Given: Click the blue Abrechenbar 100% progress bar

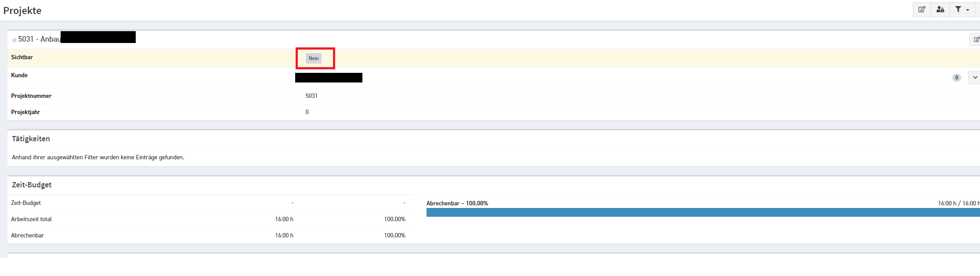Looking at the screenshot, I should point(703,212).
